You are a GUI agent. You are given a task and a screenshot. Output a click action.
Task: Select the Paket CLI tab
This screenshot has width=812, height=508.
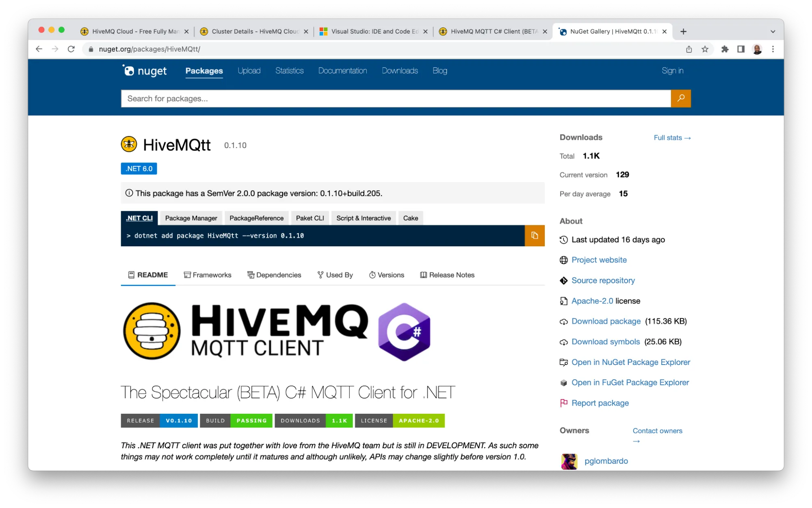(x=310, y=218)
